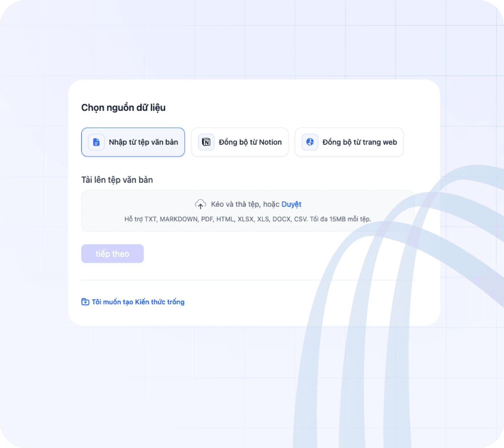Click inside the dashed file drop zone
Screen dimensions: 504x448
(x=248, y=211)
